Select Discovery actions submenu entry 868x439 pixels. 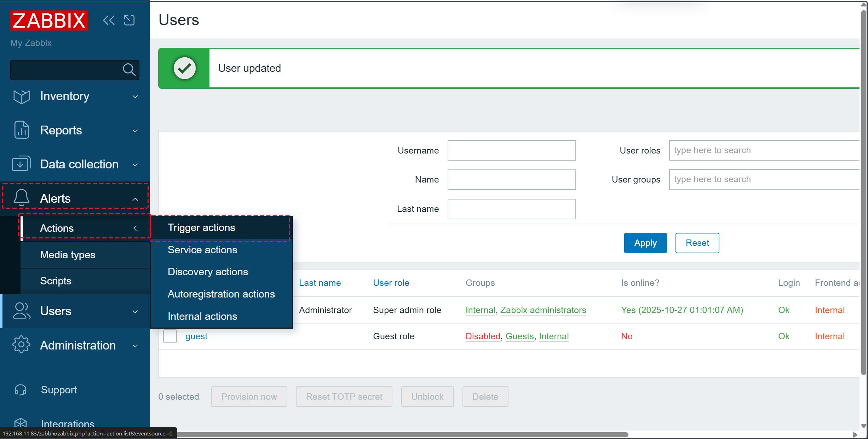tap(208, 272)
